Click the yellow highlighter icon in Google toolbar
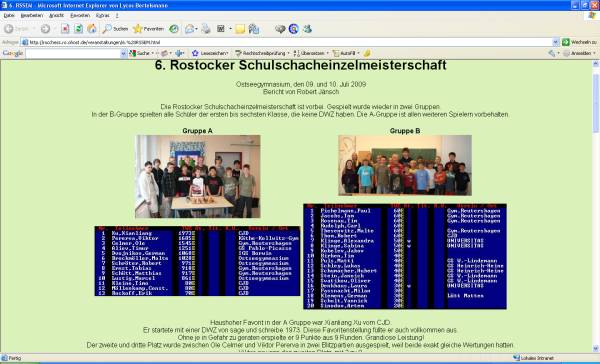Screen dimensions: 600x364 (367, 53)
